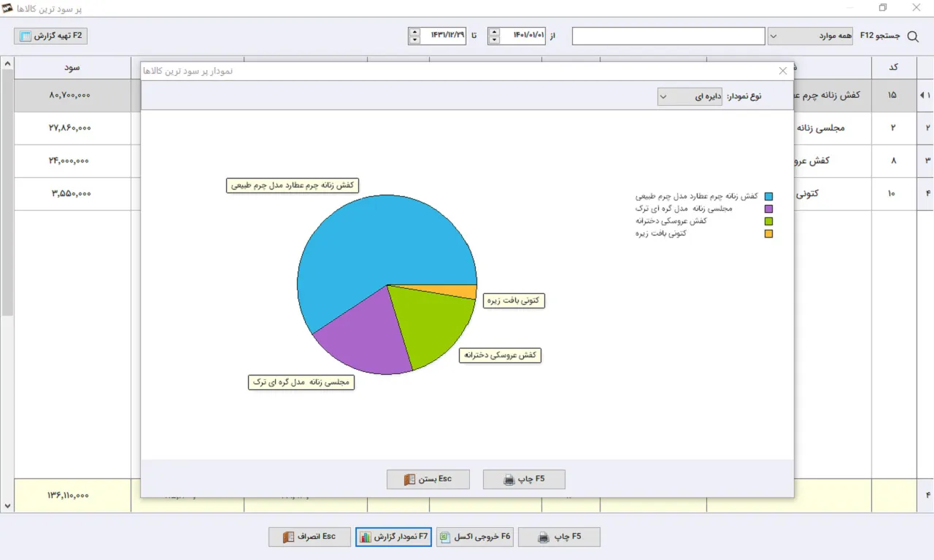Open the همه موارد filter dropdown
This screenshot has width=934, height=560.
(810, 36)
